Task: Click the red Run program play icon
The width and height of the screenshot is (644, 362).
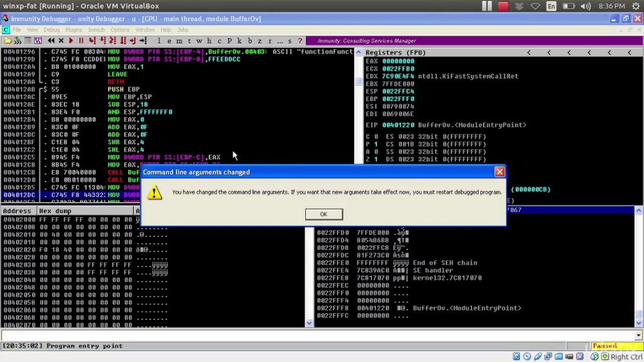Action: click(x=71, y=41)
